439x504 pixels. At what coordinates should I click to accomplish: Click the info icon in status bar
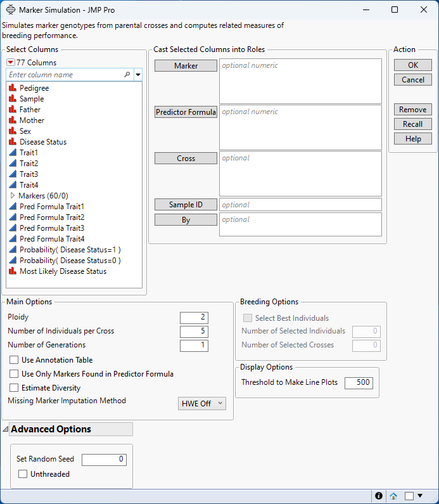click(x=379, y=496)
